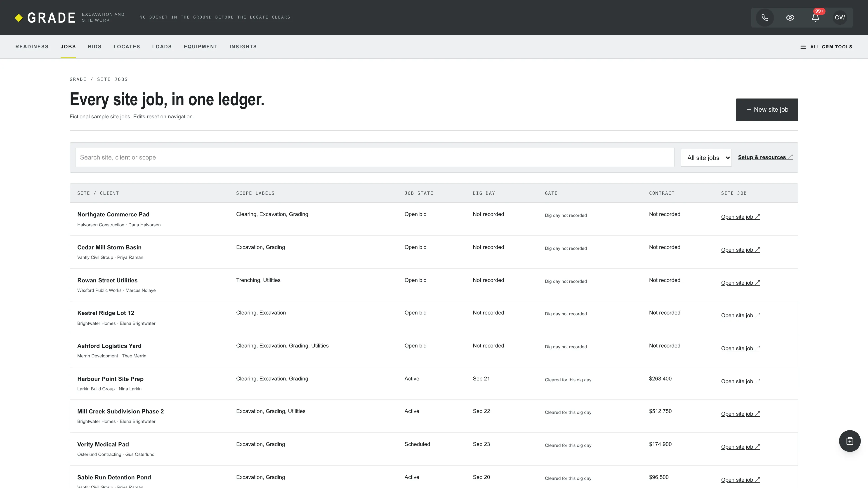Open site job for Harbour Point Site Prep
Viewport: 868px width, 488px height.
click(x=740, y=381)
